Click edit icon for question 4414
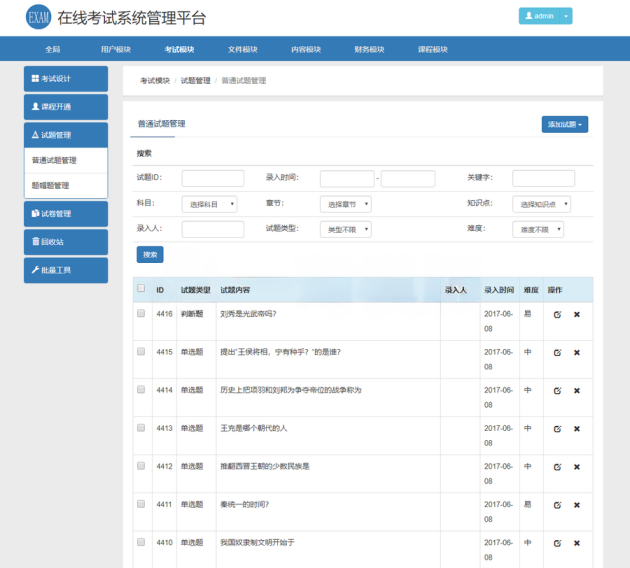 pos(557,390)
